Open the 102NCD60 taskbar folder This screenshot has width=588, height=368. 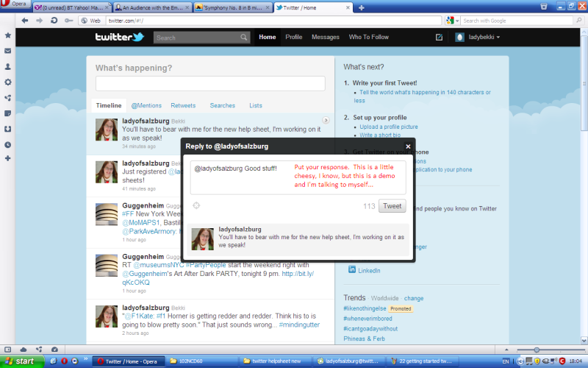(x=201, y=361)
